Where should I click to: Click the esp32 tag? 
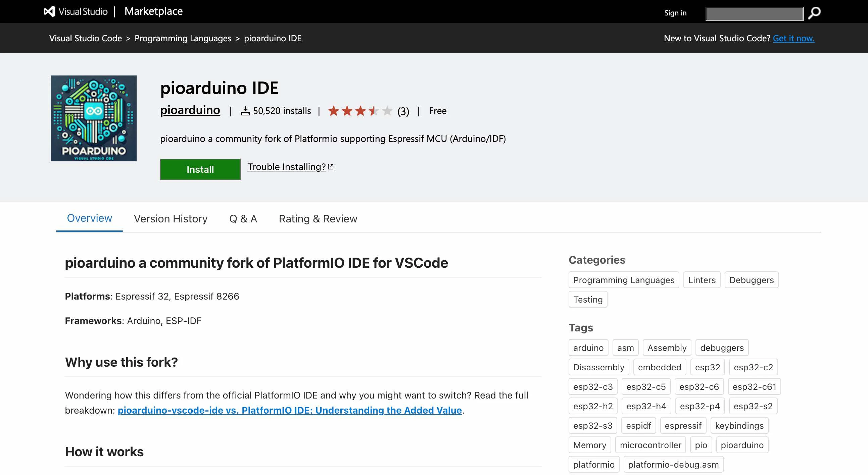[707, 367]
